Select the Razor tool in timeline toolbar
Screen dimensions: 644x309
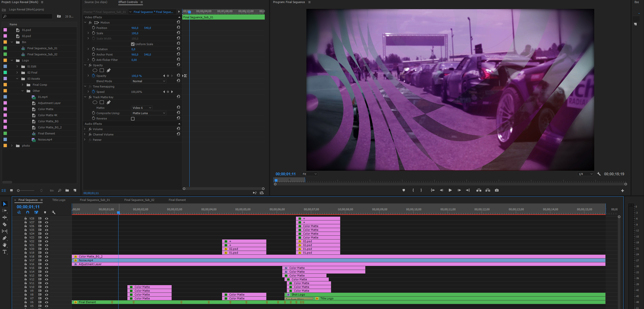[5, 224]
